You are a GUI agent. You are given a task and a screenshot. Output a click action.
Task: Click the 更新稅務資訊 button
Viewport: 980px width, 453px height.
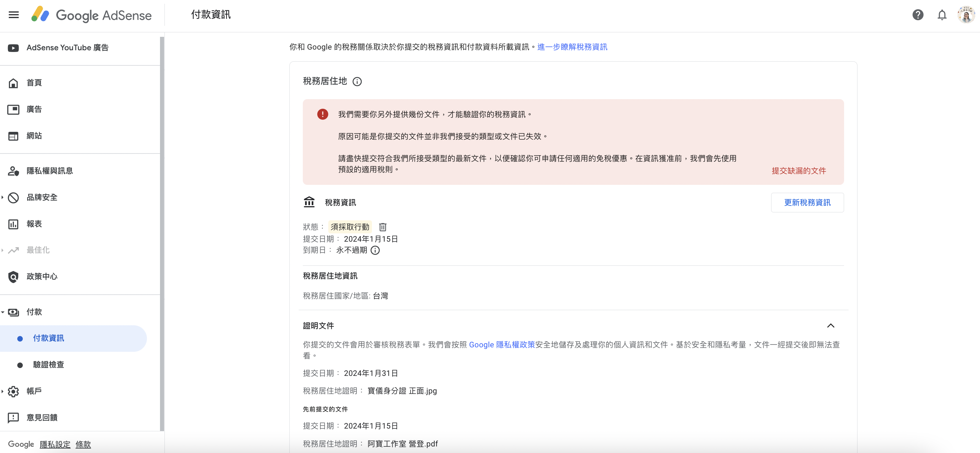tap(807, 202)
